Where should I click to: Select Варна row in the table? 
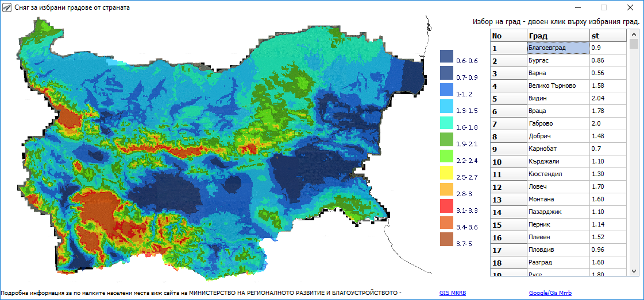pos(557,73)
